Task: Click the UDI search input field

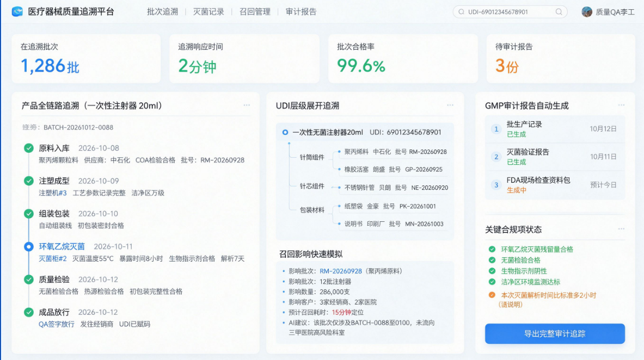Action: tap(510, 12)
